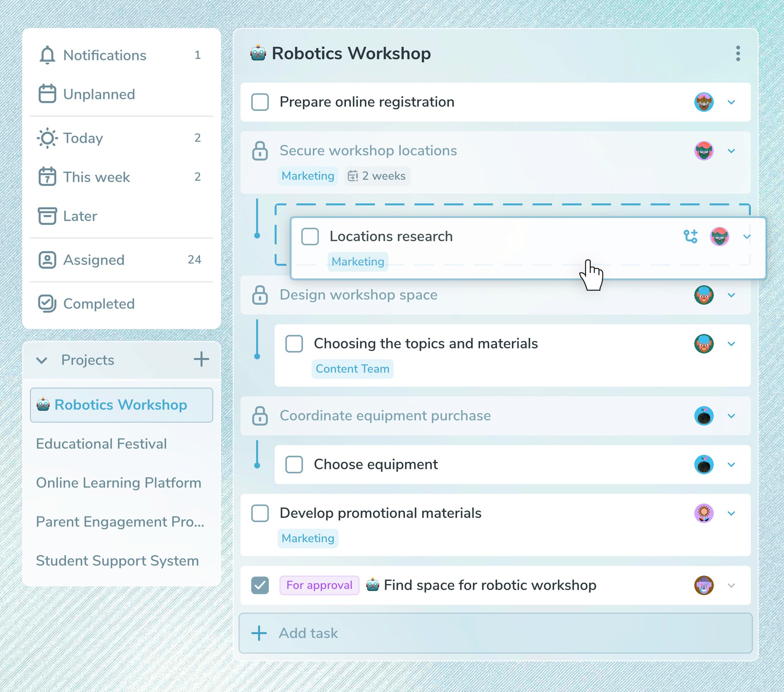784x692 pixels.
Task: Click the plus icon to add a project
Action: [x=201, y=359]
